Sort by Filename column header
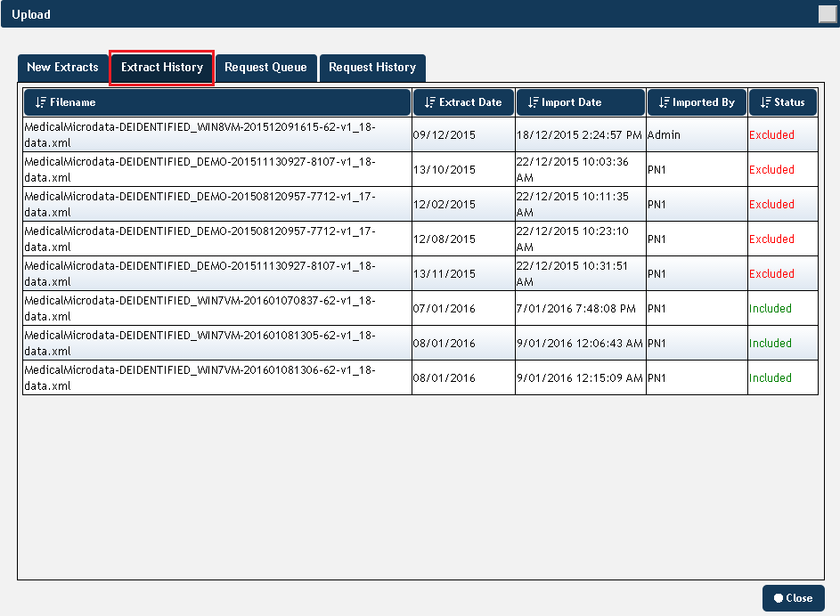840x616 pixels. (x=217, y=102)
